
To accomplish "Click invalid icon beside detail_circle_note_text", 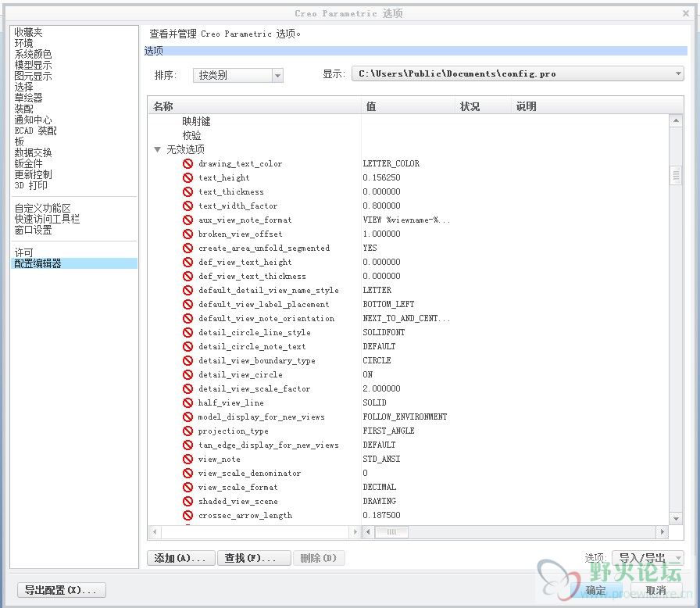I will coord(187,346).
